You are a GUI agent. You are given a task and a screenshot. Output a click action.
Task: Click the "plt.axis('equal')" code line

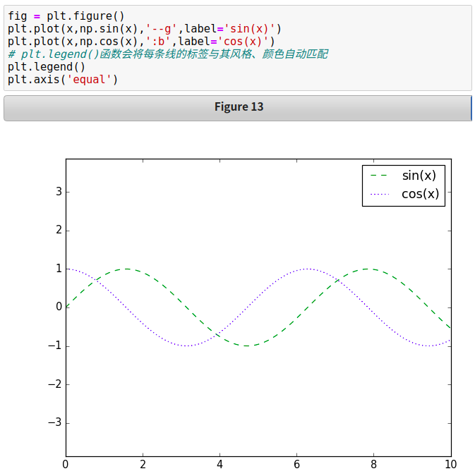pos(63,80)
